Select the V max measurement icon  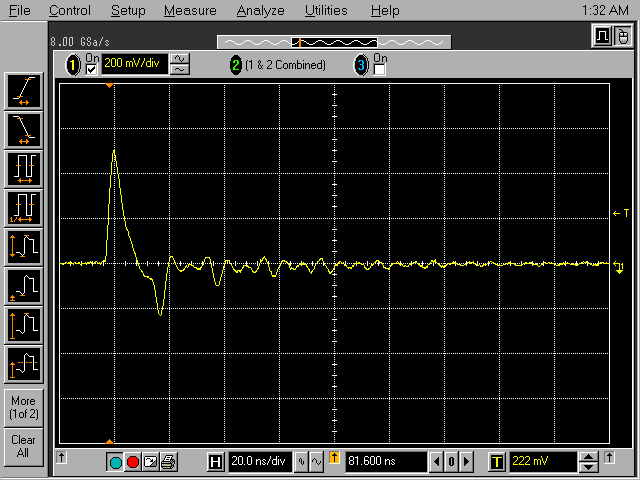point(24,325)
